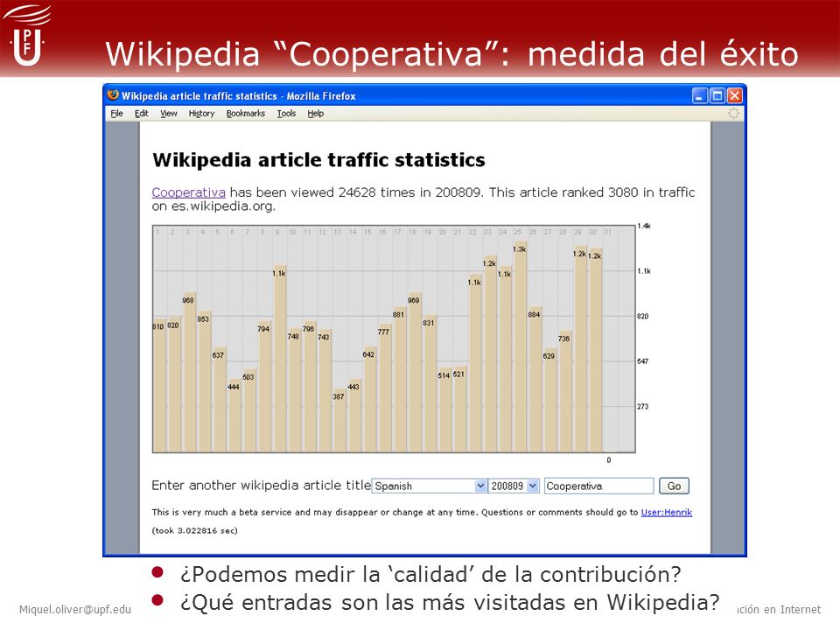
Task: Click the 1.3k bar for day 25
Action: click(520, 347)
